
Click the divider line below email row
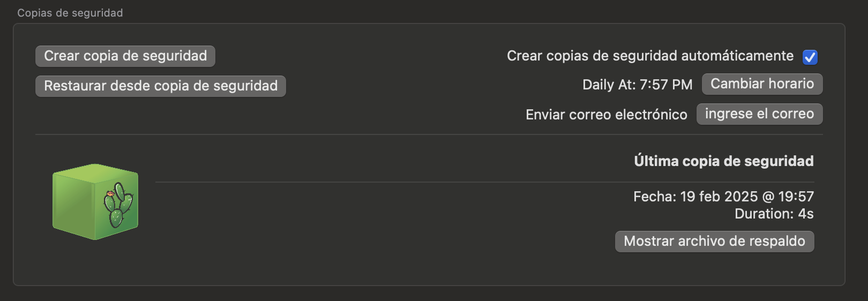click(429, 134)
